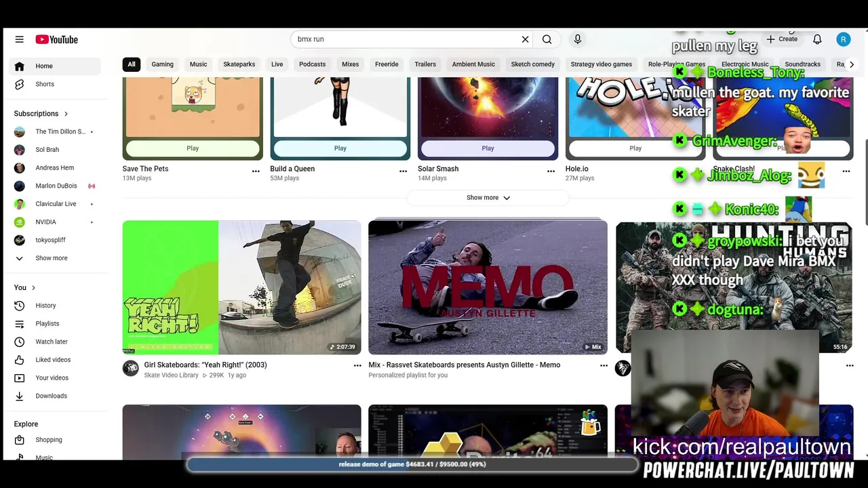Expand Show more playables
868x488 pixels.
(488, 198)
